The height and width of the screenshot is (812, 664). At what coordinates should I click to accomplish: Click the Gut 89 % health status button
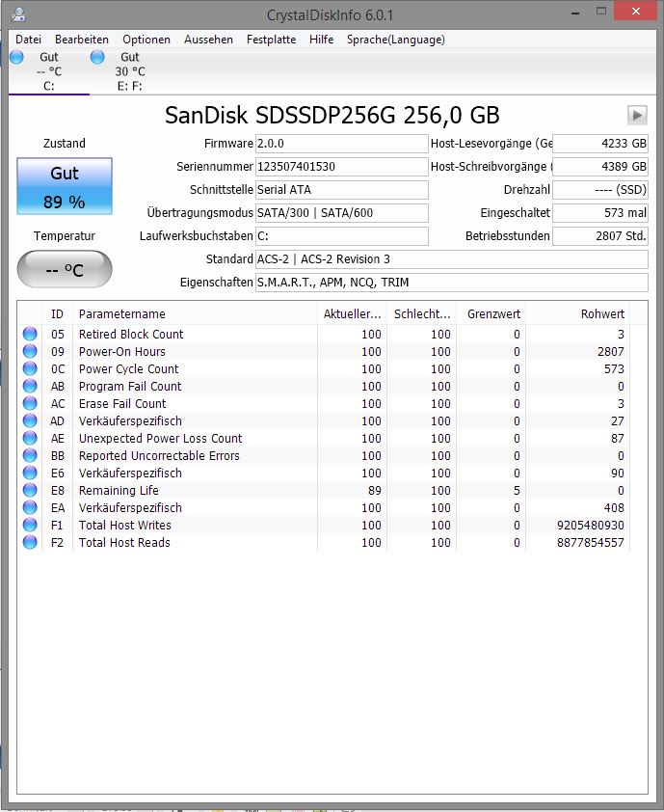[65, 186]
